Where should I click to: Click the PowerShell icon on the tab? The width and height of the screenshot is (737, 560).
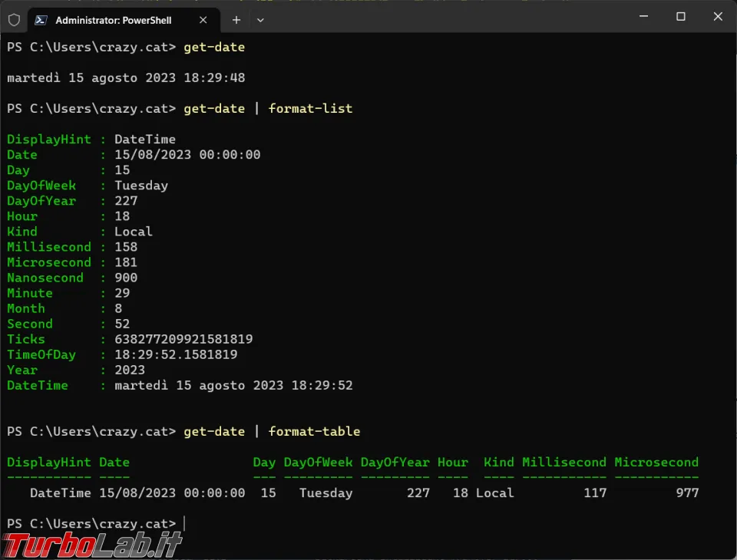(x=41, y=20)
